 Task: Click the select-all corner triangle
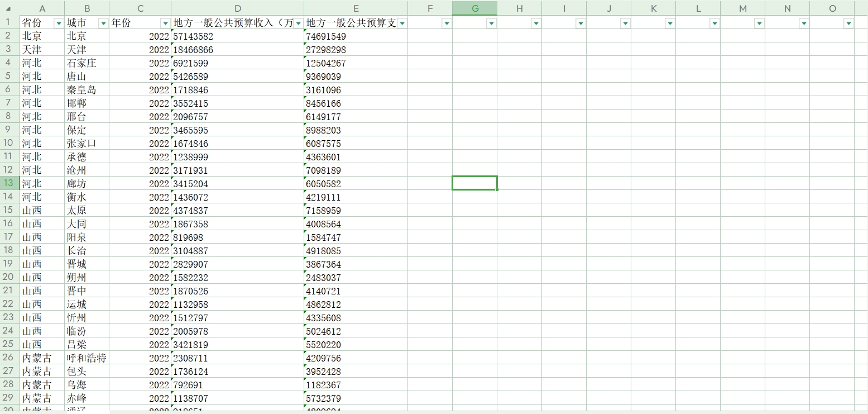tap(8, 9)
